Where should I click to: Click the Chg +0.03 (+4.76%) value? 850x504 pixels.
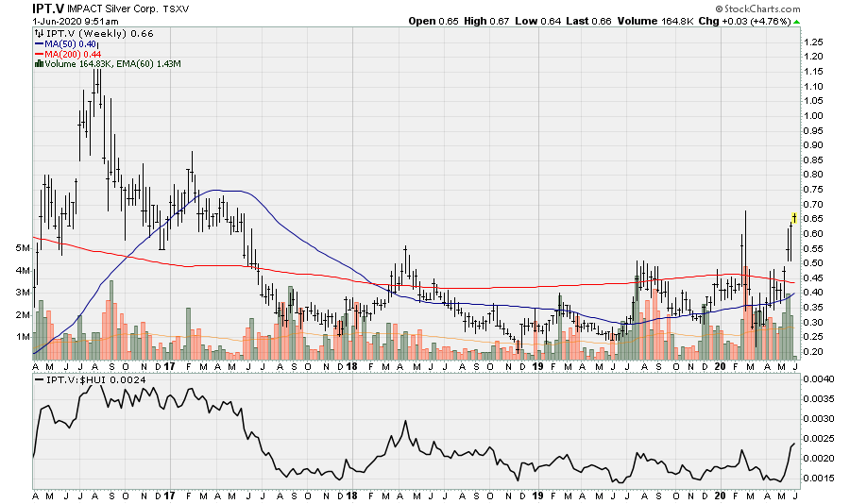[744, 22]
